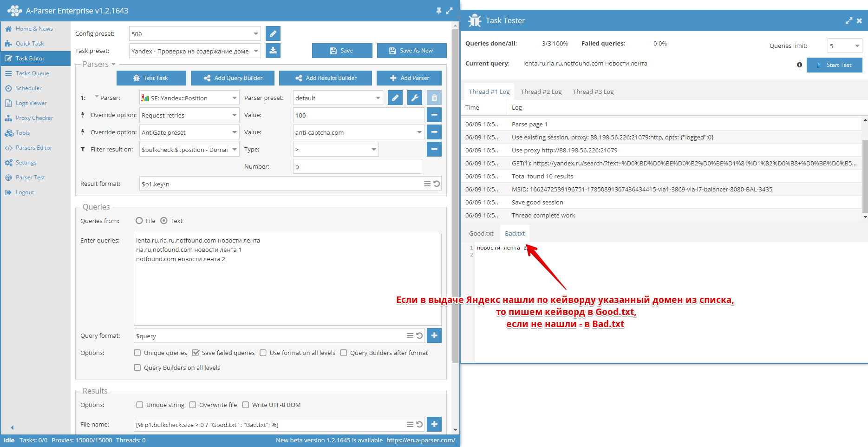Select the Text radio button for queries

click(164, 221)
